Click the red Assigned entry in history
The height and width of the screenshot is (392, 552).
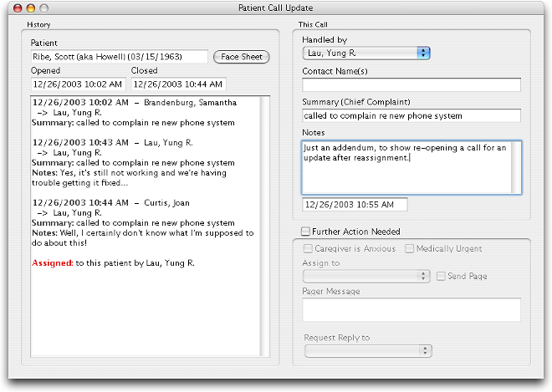click(52, 262)
